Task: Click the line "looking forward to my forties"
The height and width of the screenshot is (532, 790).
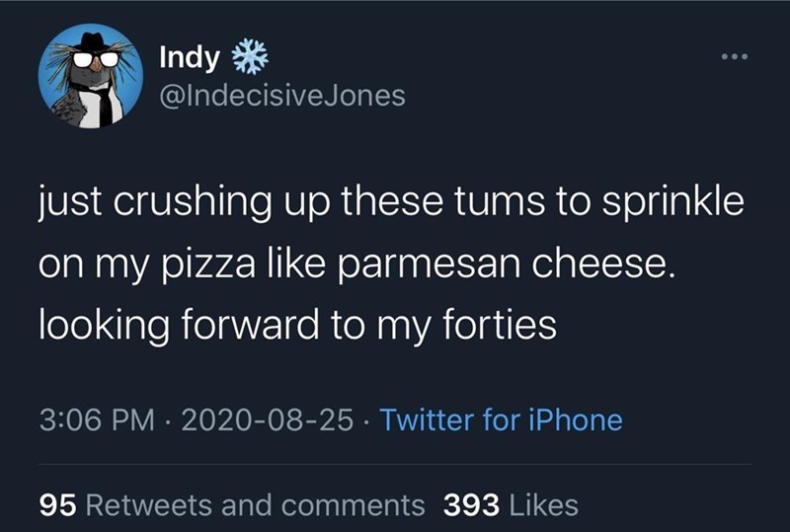Action: point(298,326)
